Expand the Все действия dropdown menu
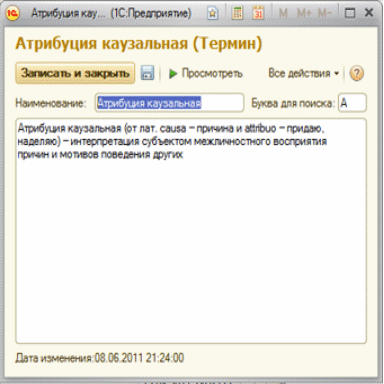Screen dimensions: 384x384 pyautogui.click(x=304, y=73)
